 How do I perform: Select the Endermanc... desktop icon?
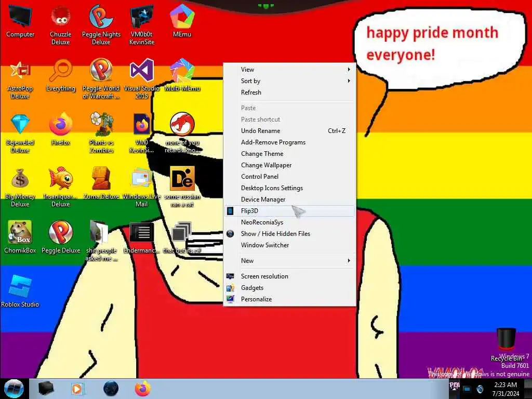(141, 237)
